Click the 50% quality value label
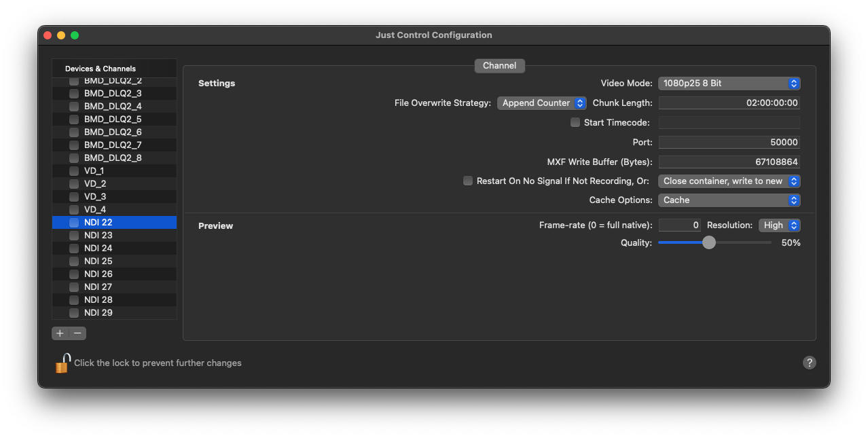The width and height of the screenshot is (868, 438). [791, 243]
